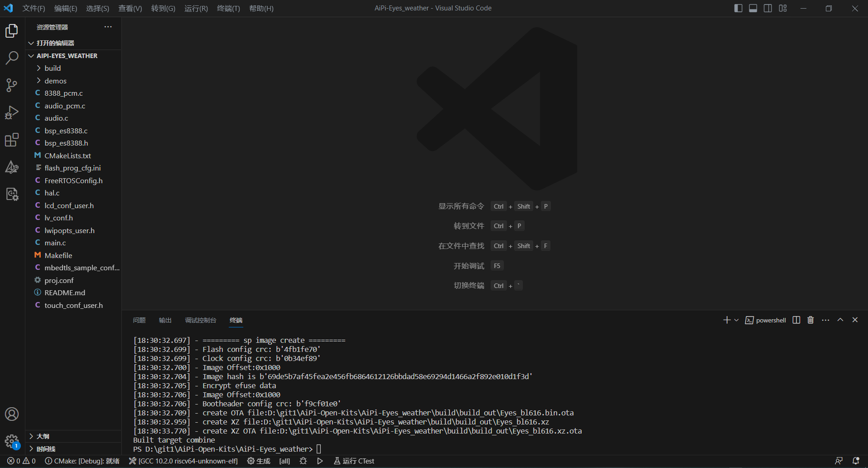Screen dimensions: 868x468
Task: Open the Search view in activity bar
Action: [x=12, y=58]
